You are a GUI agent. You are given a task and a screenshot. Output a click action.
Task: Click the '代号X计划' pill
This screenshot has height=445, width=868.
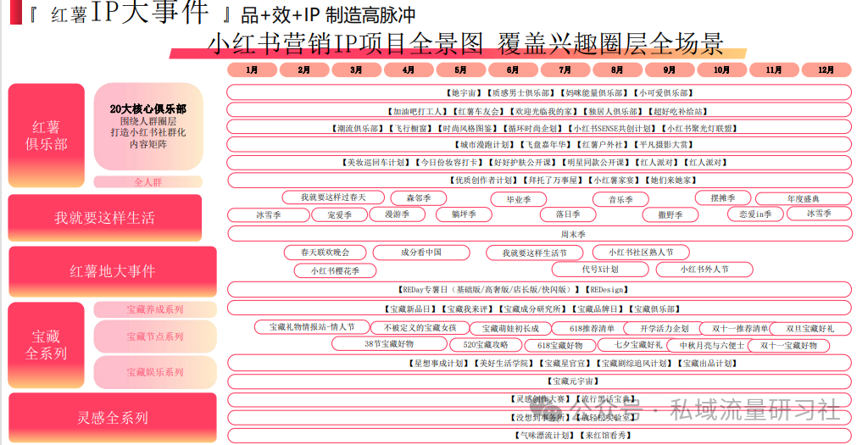tap(600, 269)
